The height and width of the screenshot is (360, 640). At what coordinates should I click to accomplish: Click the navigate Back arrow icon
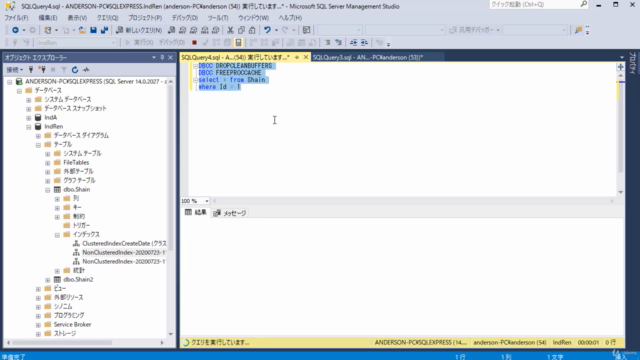click(x=15, y=30)
